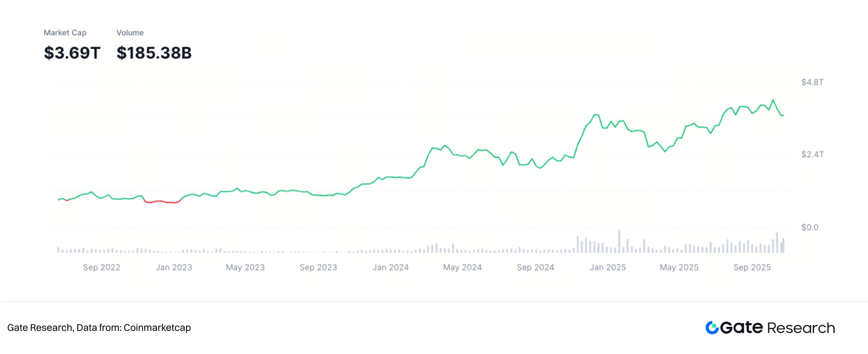Click the May 2024 x-axis label
This screenshot has width=868, height=354.
(x=462, y=267)
